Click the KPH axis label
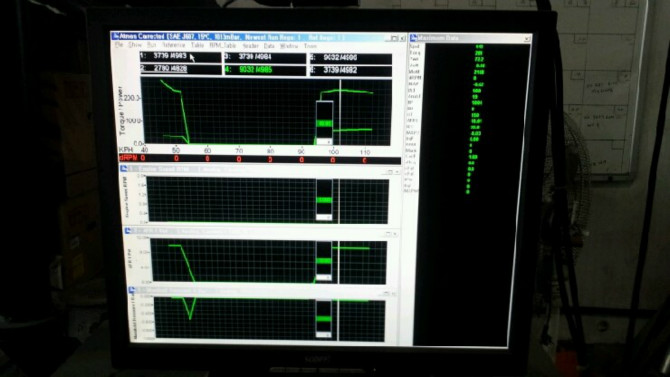Viewport: 670px width, 377px height. click(126, 150)
